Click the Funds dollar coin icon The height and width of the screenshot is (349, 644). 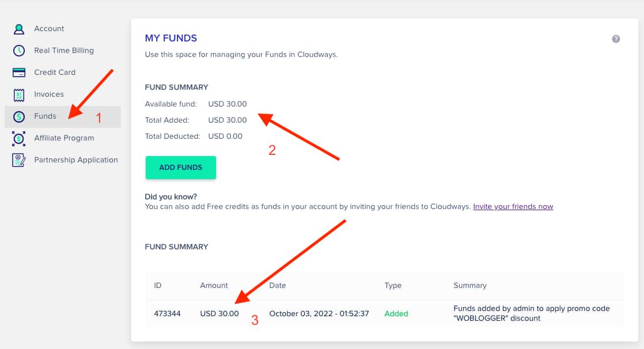[19, 116]
